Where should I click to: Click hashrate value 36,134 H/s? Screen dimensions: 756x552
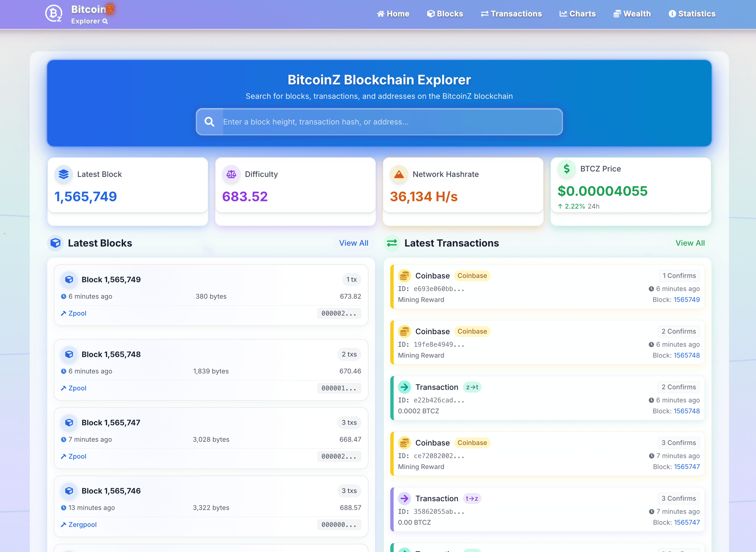[424, 197]
